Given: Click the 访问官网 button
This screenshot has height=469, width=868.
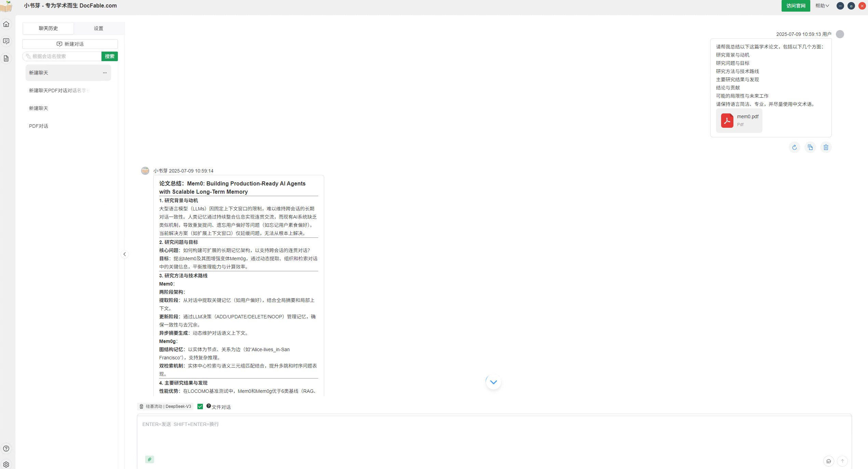Looking at the screenshot, I should 796,6.
